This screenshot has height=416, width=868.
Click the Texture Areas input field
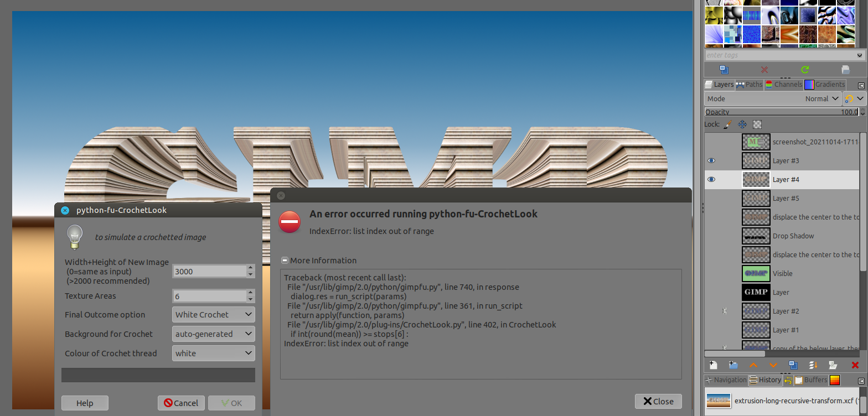tap(209, 296)
